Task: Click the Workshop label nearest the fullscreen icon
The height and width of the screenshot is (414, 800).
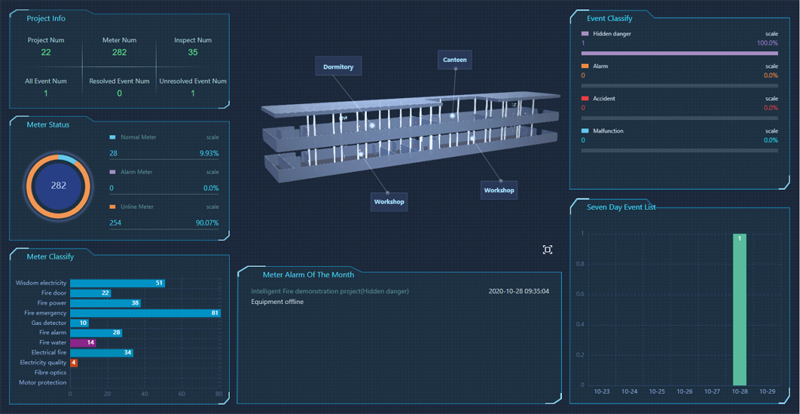Action: point(499,189)
